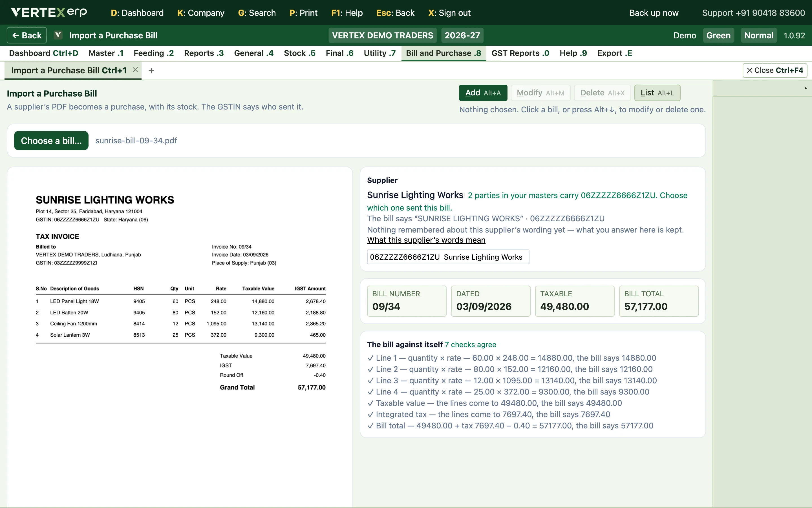This screenshot has width=812, height=508.
Task: Click VERTEX DEMO TRADERS company chip
Action: [383, 35]
